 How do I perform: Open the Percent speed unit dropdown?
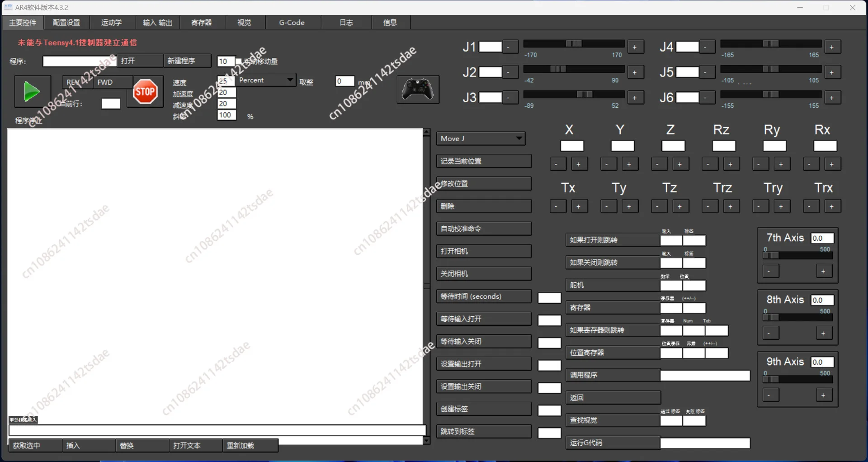[x=265, y=80]
